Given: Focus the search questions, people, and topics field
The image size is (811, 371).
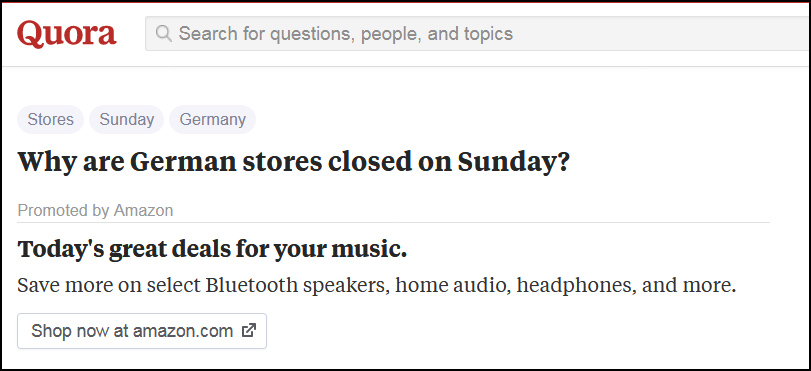Looking at the screenshot, I should [478, 34].
